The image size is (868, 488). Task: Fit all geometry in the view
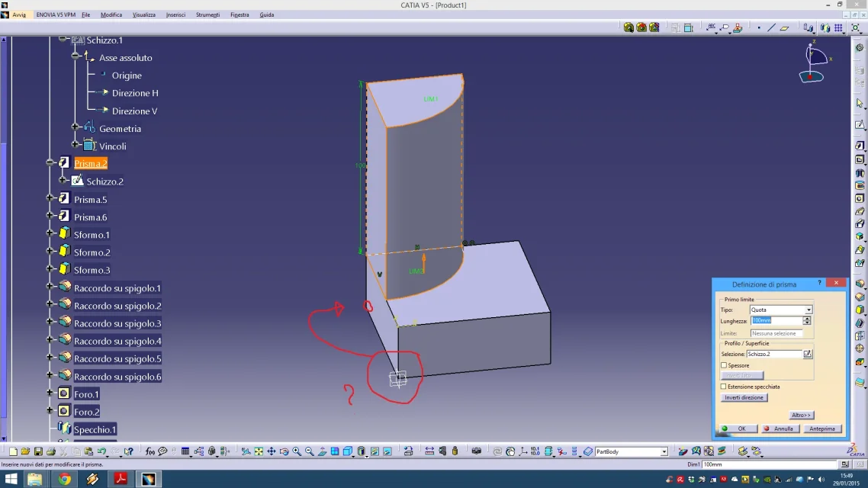point(259,451)
